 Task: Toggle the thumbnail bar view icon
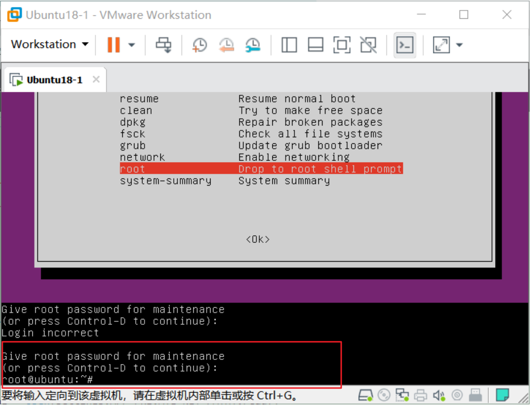tap(315, 45)
